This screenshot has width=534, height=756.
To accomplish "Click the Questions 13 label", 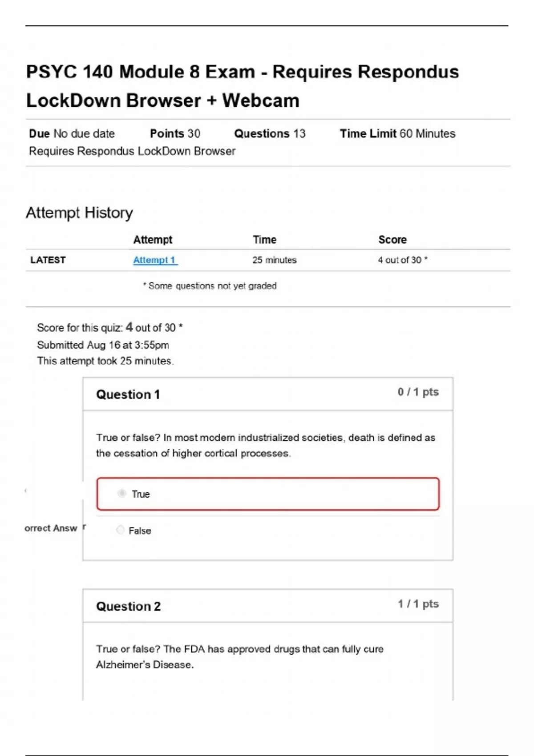I will click(270, 133).
